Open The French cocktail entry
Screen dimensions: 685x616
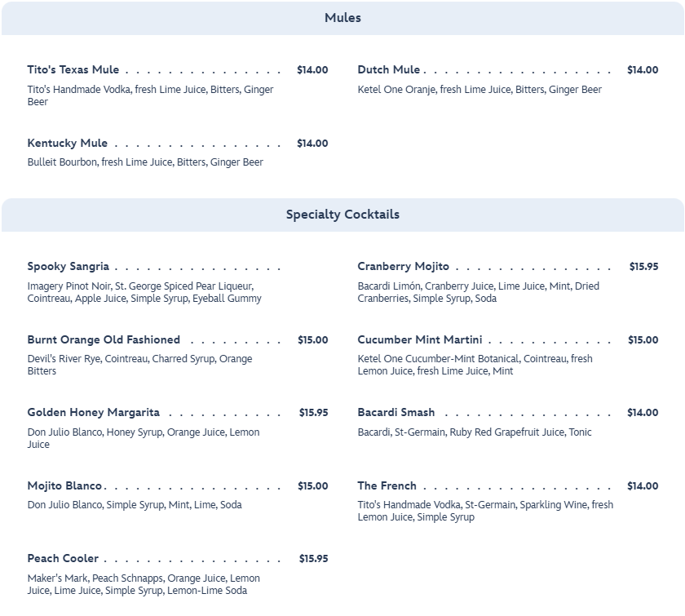coord(387,486)
